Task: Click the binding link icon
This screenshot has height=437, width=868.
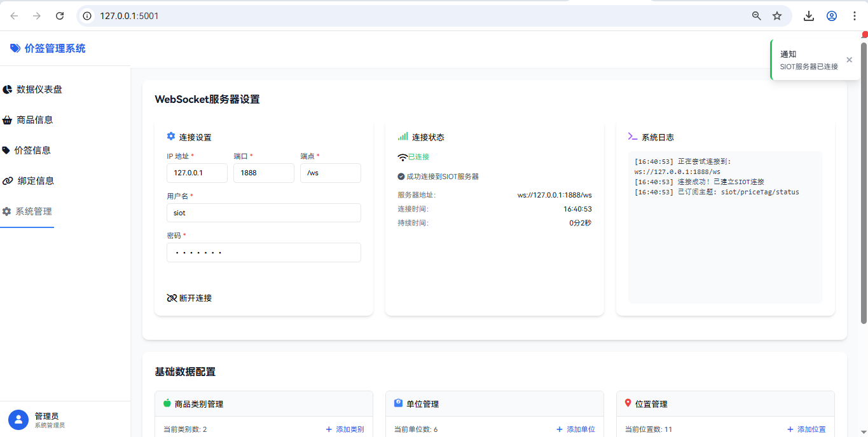Action: tap(8, 181)
